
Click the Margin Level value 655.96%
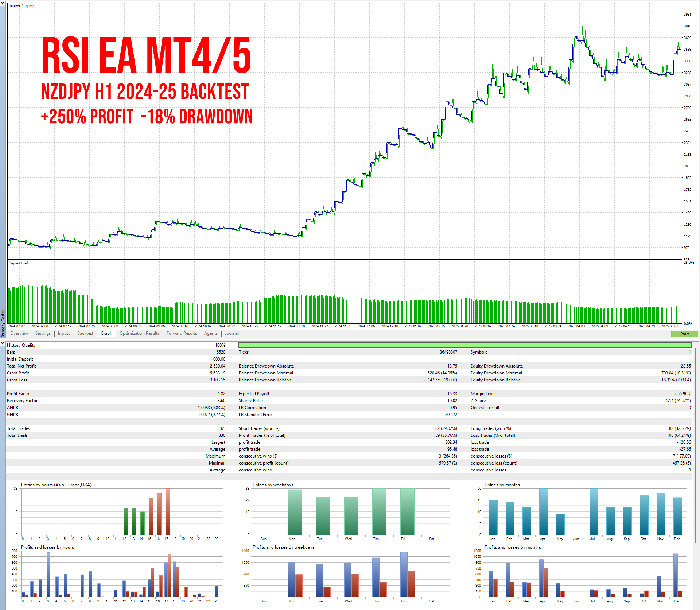[x=683, y=394]
